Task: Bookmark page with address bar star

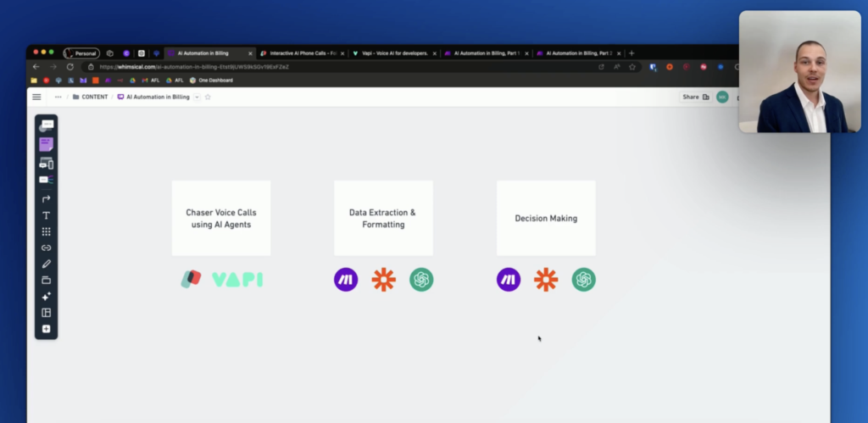Action: (632, 66)
